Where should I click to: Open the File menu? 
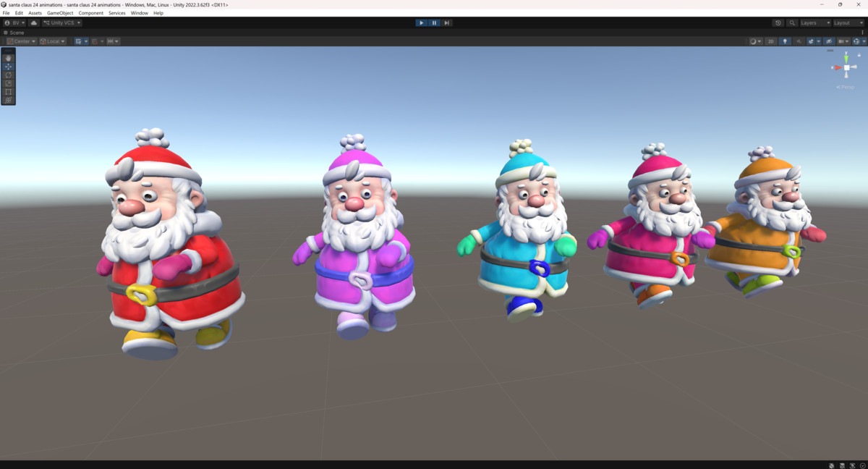tap(7, 13)
